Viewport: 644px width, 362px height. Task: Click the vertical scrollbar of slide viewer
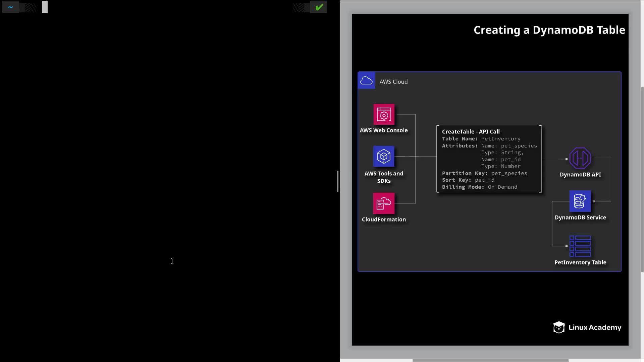(x=642, y=179)
